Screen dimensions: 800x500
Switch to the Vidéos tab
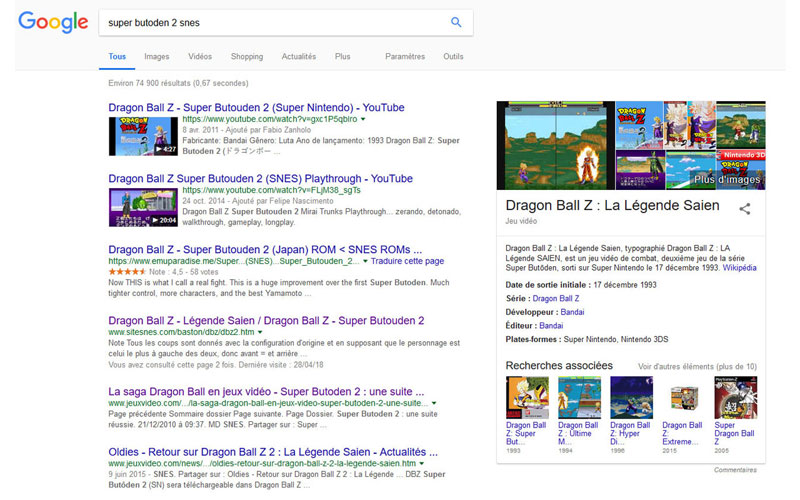click(x=200, y=57)
